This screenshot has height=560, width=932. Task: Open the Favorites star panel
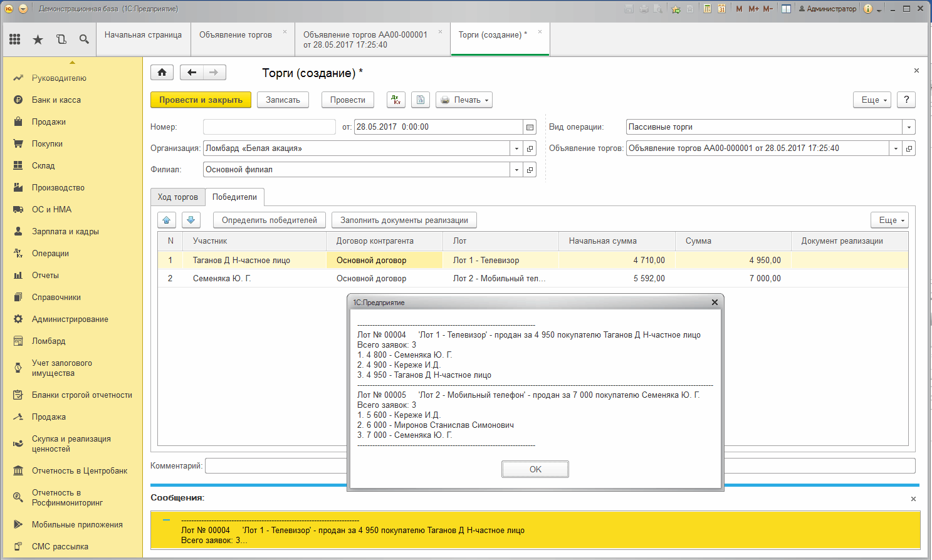pos(38,39)
